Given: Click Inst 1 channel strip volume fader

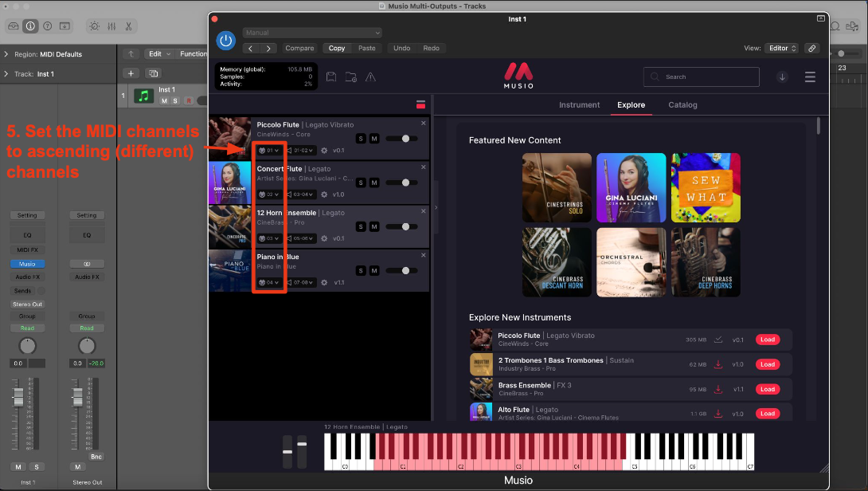Looking at the screenshot, I should click(x=18, y=397).
